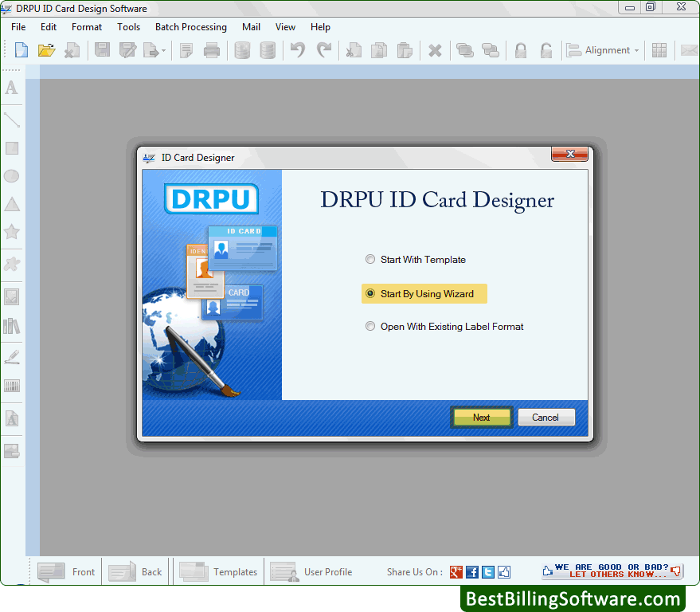
Task: Click the send-to-back layers icon
Action: (491, 50)
